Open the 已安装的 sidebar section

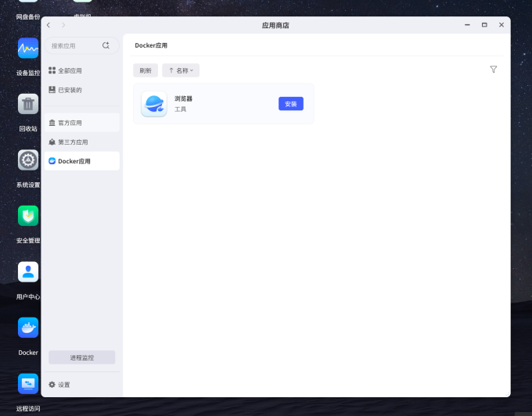point(82,90)
